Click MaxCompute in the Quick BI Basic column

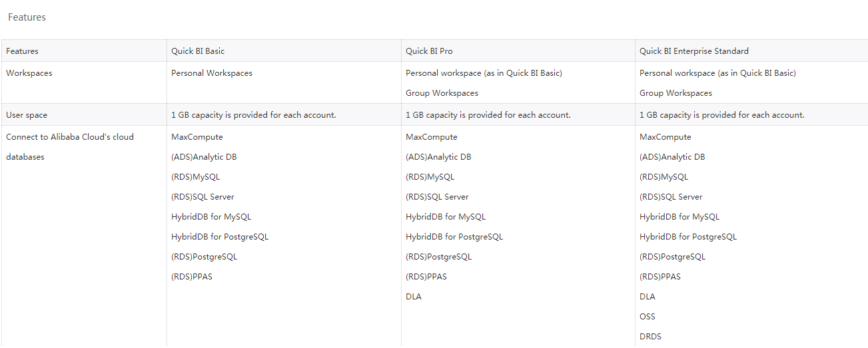(x=197, y=137)
